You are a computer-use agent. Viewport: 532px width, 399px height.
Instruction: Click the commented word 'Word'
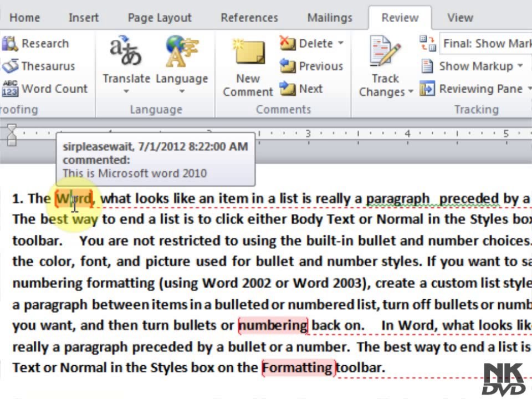point(74,199)
